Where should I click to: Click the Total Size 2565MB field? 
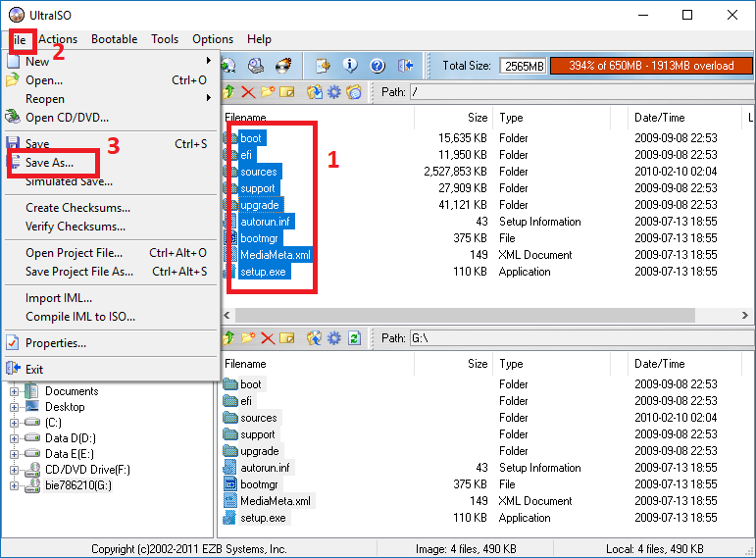[524, 66]
